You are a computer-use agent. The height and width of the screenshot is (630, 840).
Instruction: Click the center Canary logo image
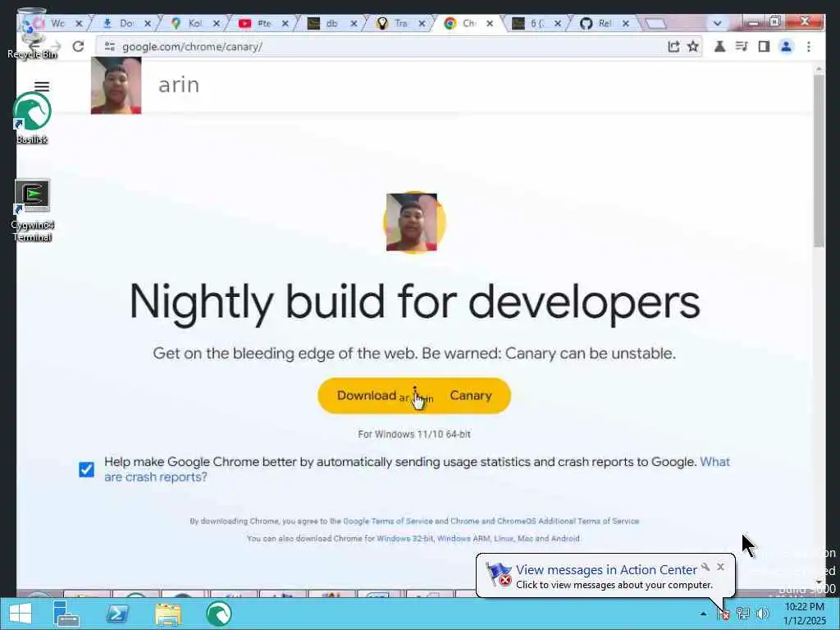click(413, 222)
